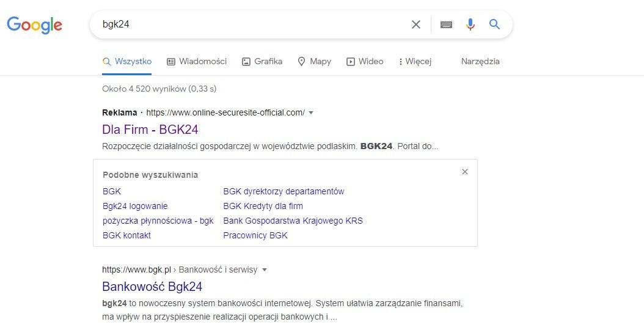
Task: Close the Podobne wyszukiwania box
Action: pyautogui.click(x=465, y=172)
